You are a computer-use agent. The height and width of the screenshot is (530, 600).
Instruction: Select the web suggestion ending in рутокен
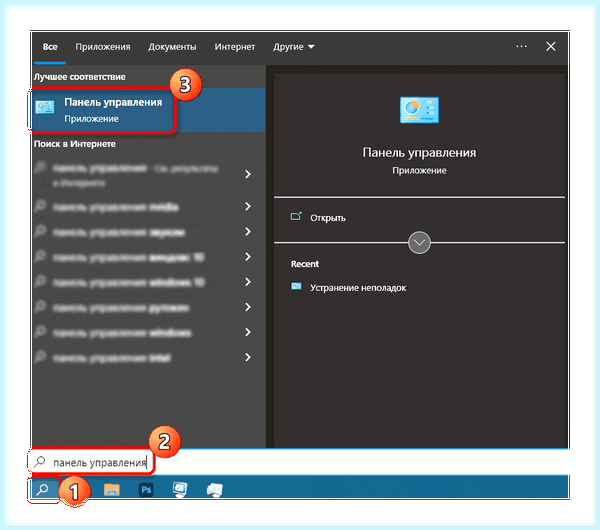tap(149, 307)
